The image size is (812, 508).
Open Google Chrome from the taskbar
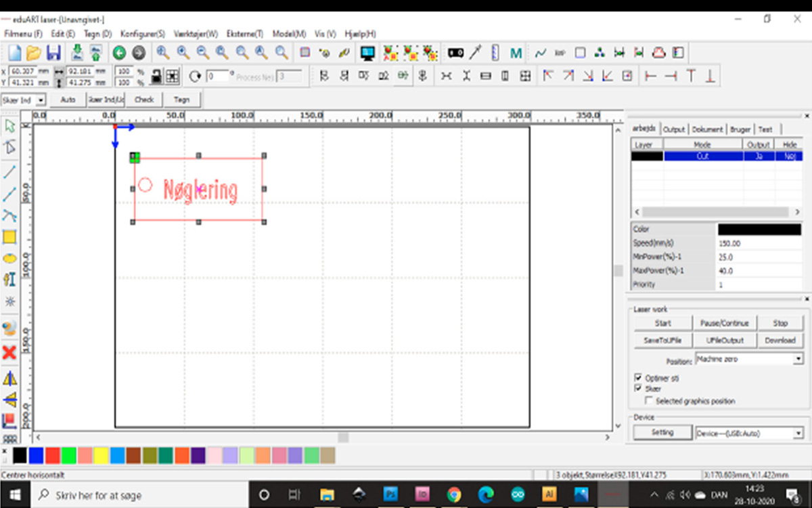(454, 494)
